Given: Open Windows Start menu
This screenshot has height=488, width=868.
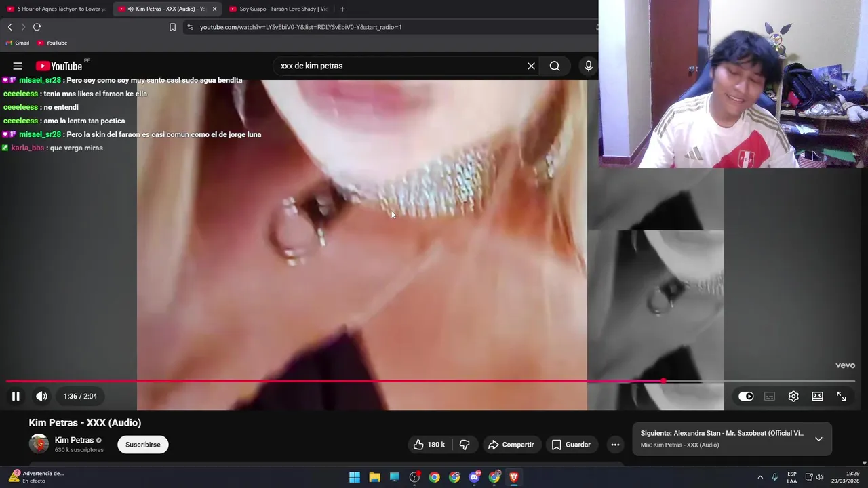Looking at the screenshot, I should click(355, 477).
